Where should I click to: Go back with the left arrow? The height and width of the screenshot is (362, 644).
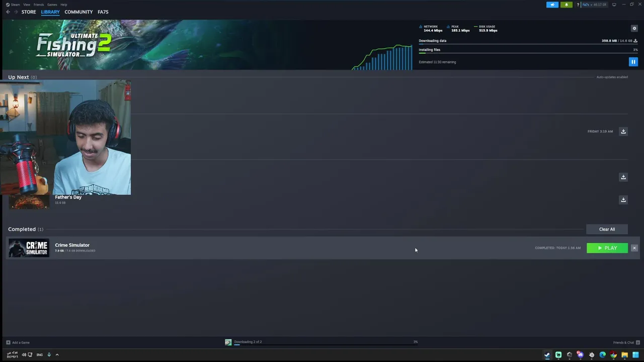pos(8,12)
